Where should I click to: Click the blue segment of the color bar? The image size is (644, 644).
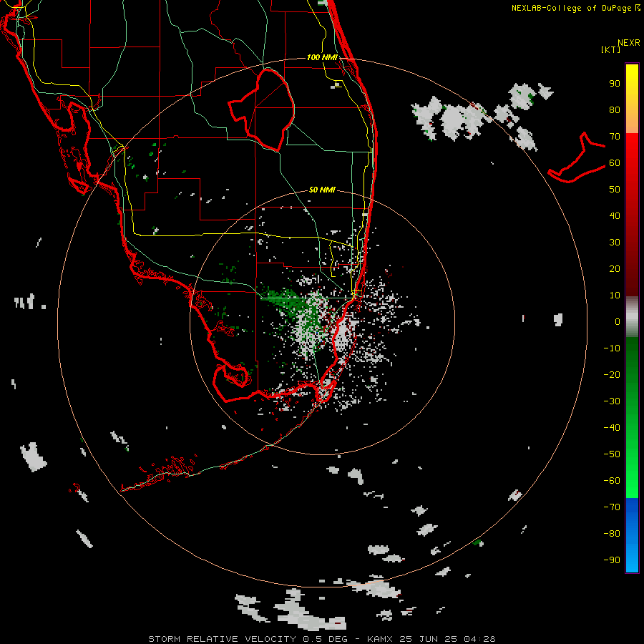click(x=632, y=535)
